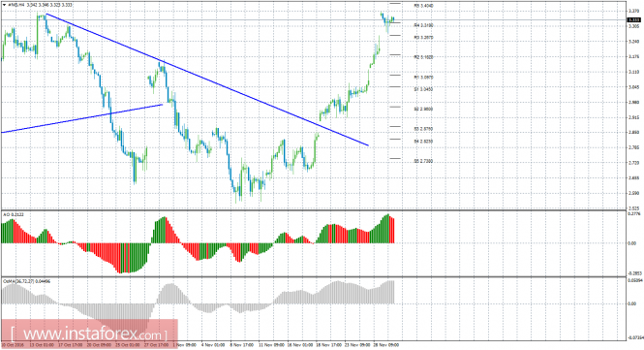The width and height of the screenshot is (644, 350).
Task: Click the R3 resistance level label
Action: [423, 38]
